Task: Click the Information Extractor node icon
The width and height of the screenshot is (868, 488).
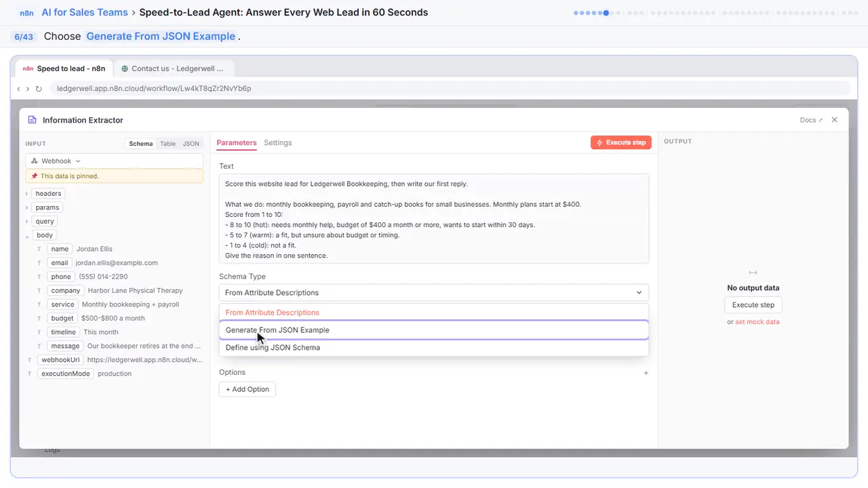Action: click(x=32, y=120)
